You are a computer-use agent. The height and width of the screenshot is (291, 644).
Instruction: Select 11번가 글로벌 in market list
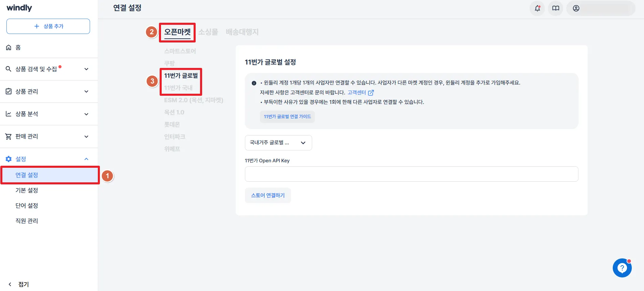(x=181, y=75)
